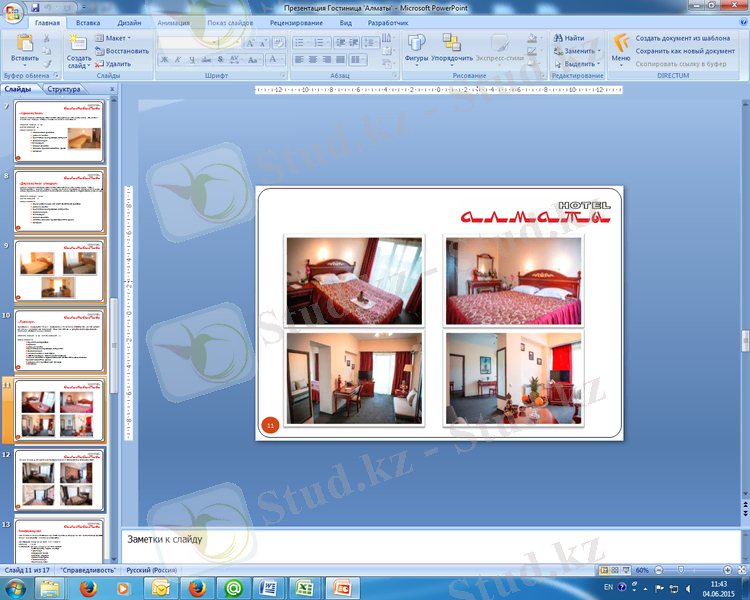The image size is (750, 600).
Task: Click the zoom slider handle
Action: pos(681,570)
